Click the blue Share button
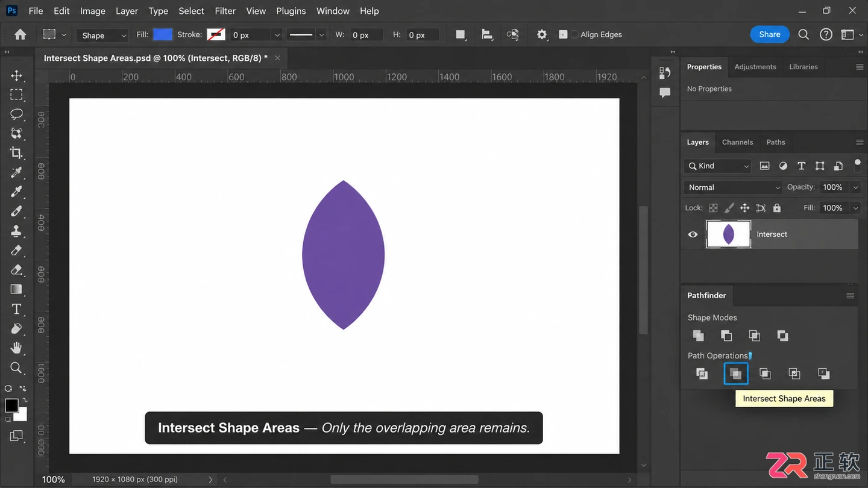 [770, 34]
